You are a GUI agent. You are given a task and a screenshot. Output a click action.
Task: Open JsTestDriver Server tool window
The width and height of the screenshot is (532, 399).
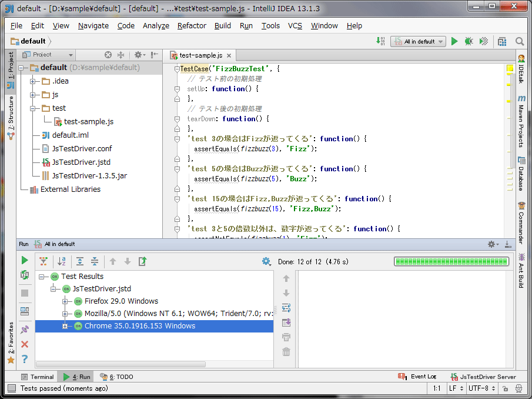(x=483, y=377)
